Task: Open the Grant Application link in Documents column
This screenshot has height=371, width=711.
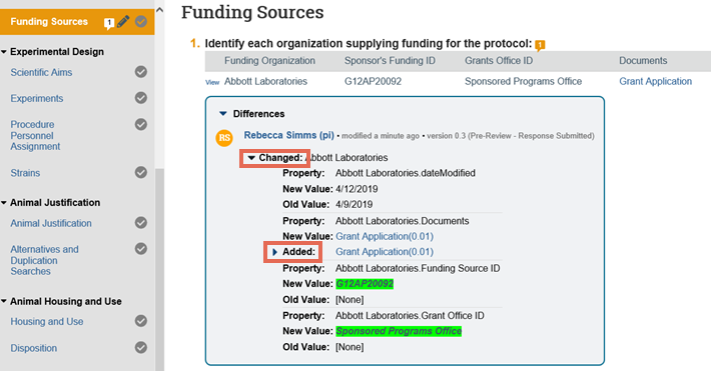Action: pos(655,81)
